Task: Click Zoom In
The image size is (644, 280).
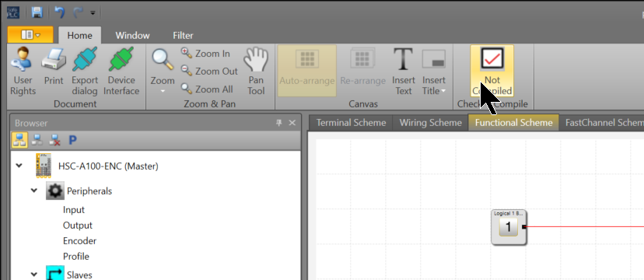Action: pyautogui.click(x=206, y=54)
